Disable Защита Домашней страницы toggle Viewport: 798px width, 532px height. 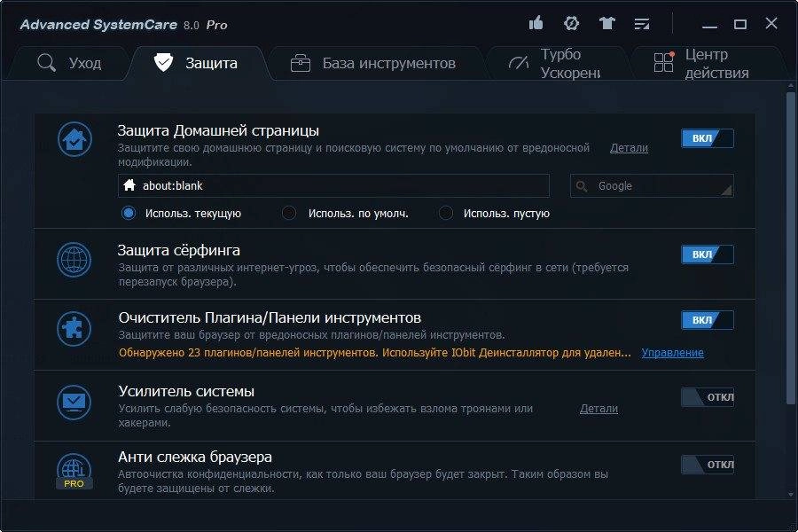(708, 138)
